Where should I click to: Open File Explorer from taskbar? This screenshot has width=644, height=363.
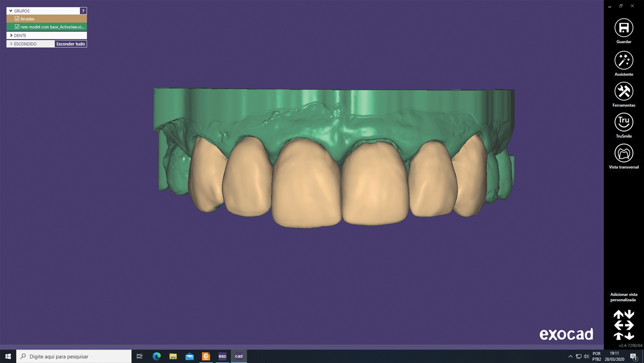[x=173, y=356]
